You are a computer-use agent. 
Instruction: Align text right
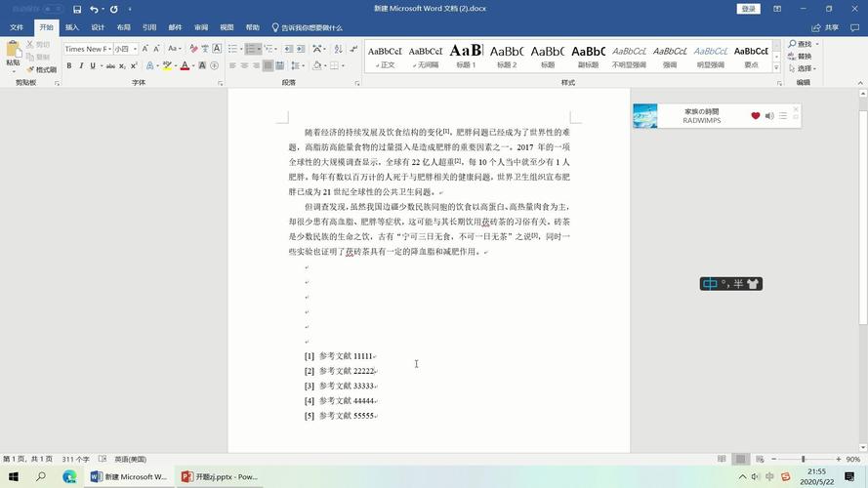point(256,65)
